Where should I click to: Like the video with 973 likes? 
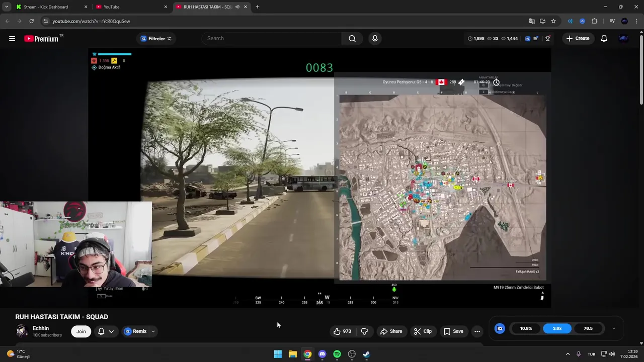(x=342, y=331)
